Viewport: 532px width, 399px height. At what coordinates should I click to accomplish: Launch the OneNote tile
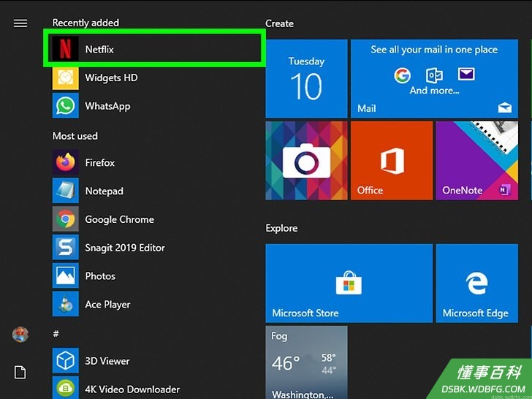[477, 161]
